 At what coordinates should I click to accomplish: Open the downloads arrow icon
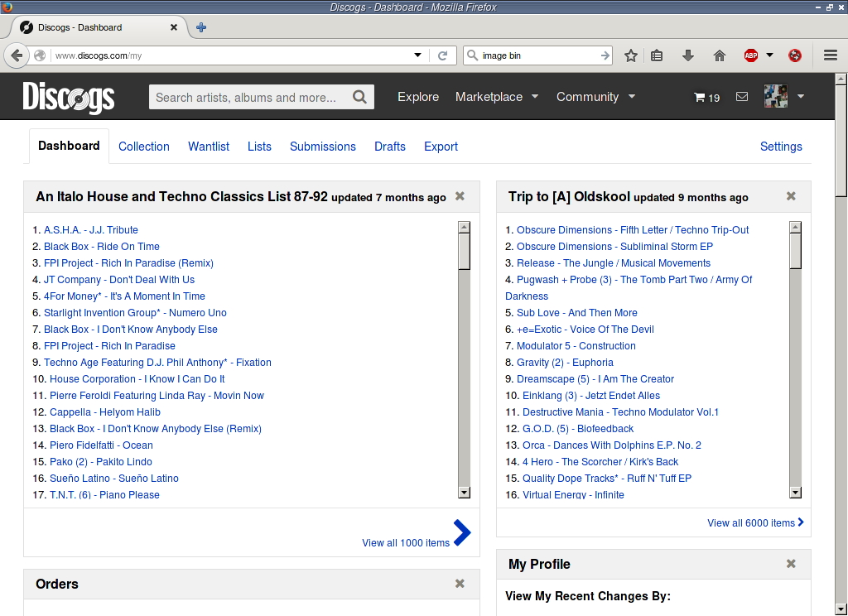[688, 55]
